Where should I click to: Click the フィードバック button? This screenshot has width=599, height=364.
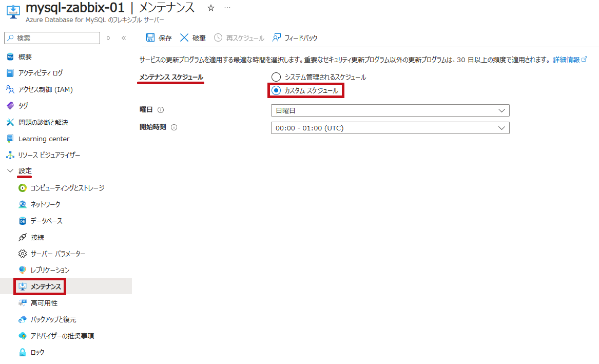[295, 37]
